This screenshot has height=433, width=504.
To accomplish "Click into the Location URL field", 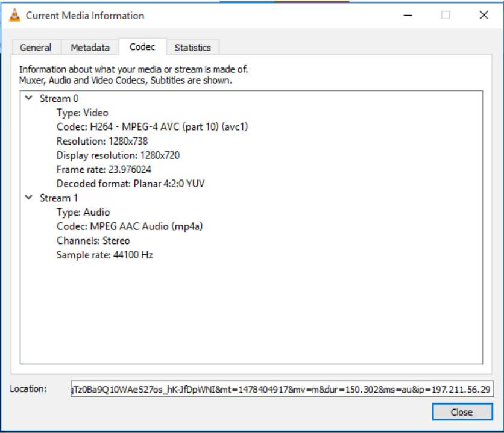I will pos(282,390).
